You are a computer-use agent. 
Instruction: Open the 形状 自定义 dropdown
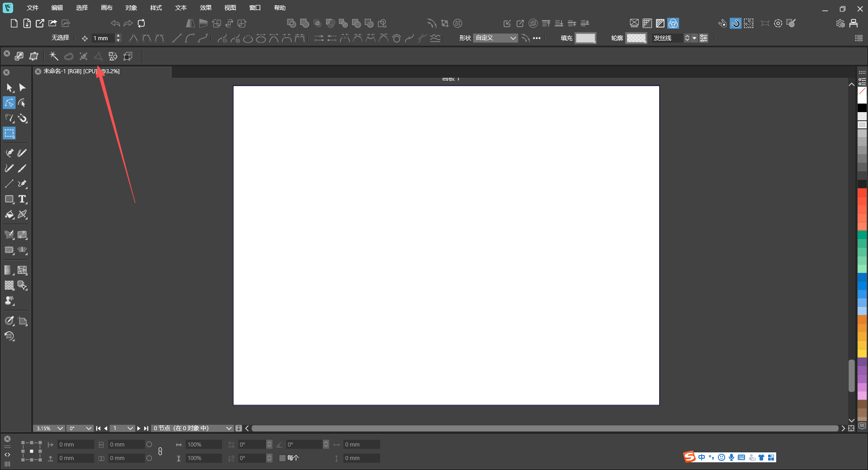[x=495, y=38]
